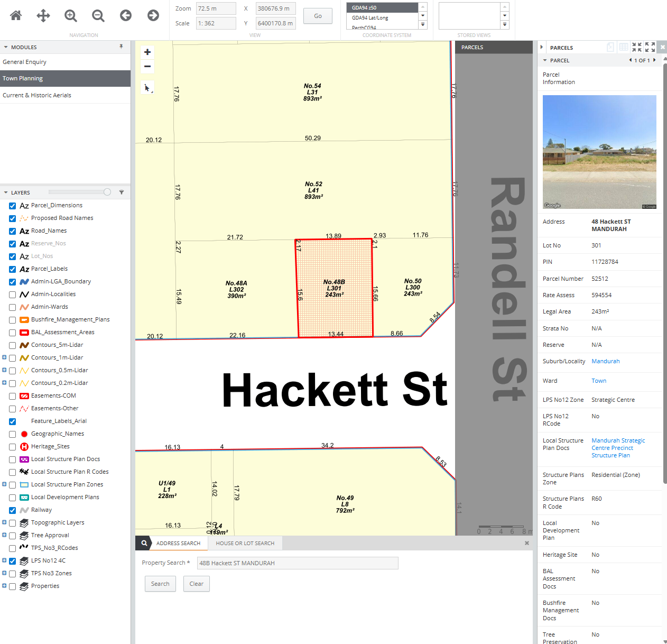
Task: Click the layers filter funnel icon
Action: pos(122,192)
